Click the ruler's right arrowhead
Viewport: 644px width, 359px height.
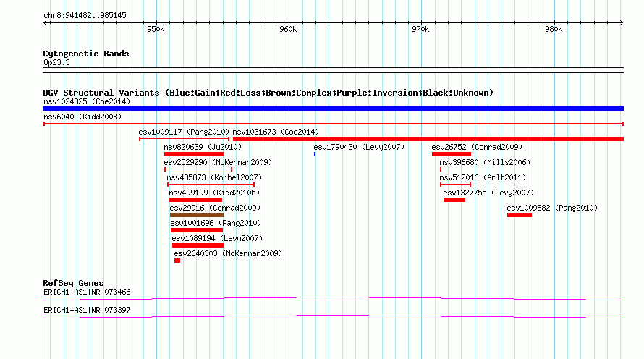(x=622, y=23)
